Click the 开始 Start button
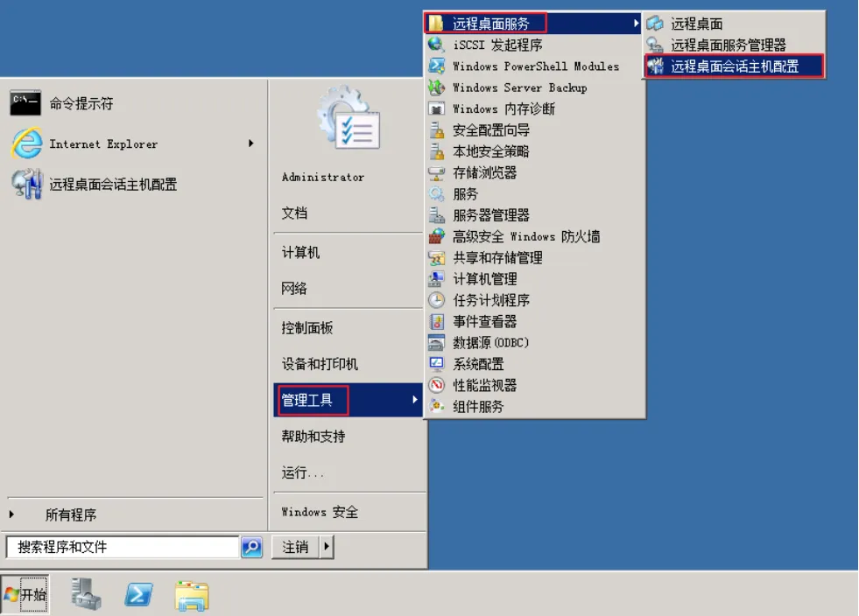 [x=25, y=595]
